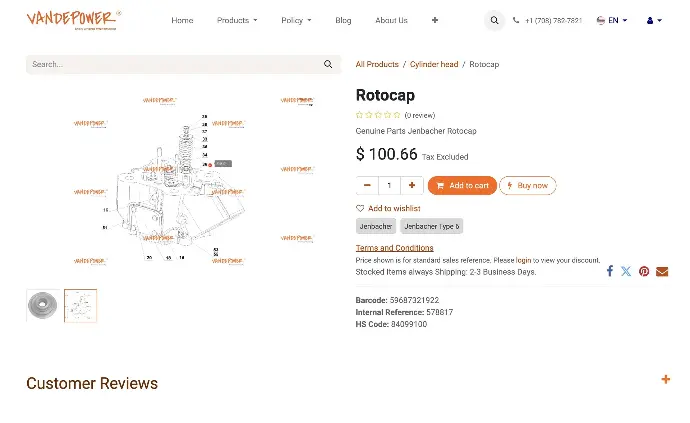Select the Jenbacher tag
The image size is (690, 423).
point(376,226)
